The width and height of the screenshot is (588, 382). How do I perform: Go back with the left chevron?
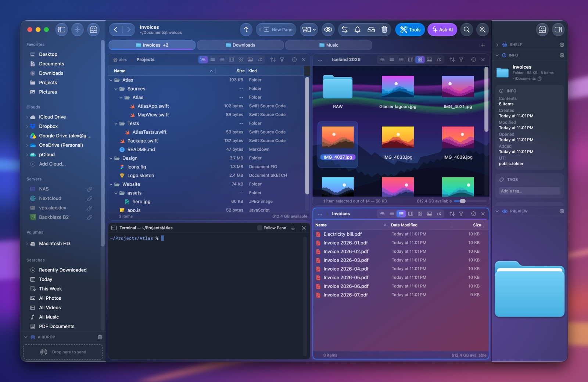tap(115, 30)
